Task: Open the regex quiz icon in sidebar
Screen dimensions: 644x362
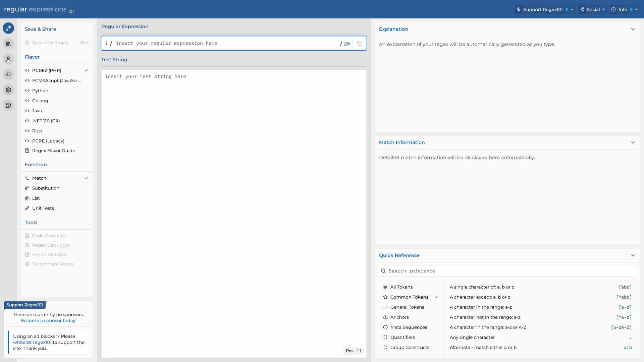Action: 8,74
